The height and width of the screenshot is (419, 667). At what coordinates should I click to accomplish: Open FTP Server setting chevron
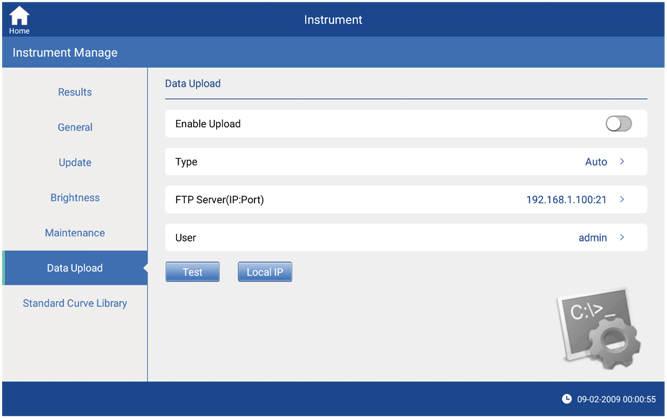click(622, 200)
